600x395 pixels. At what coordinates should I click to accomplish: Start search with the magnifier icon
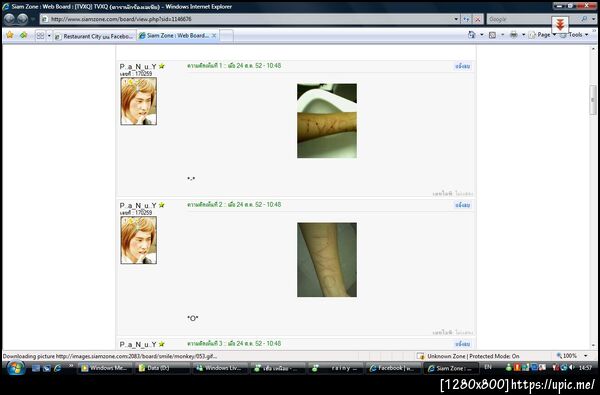(584, 19)
